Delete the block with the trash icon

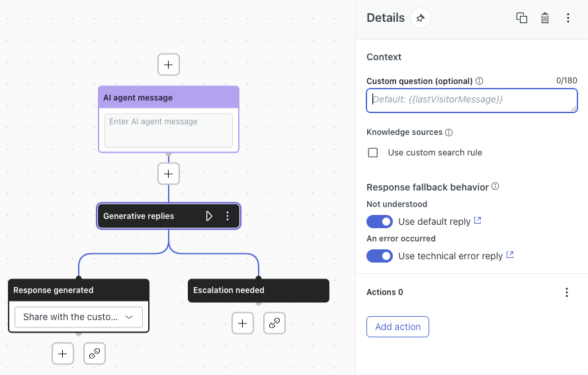pos(545,18)
